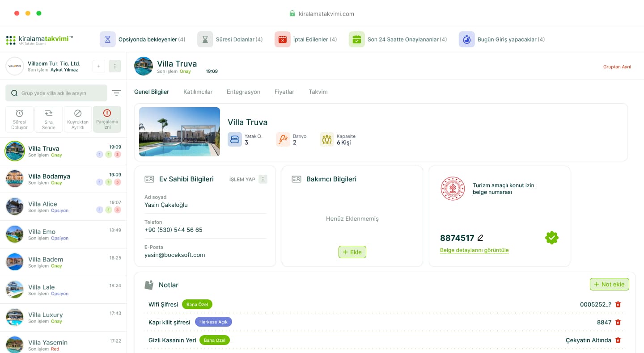
Task: Delete the Wifi Şifresi note
Action: [618, 304]
